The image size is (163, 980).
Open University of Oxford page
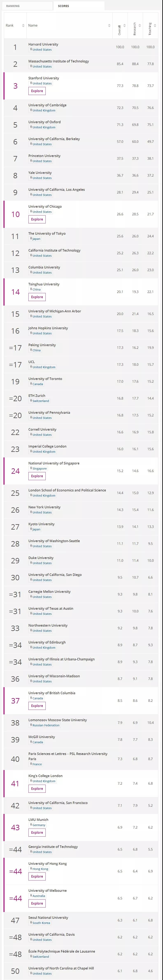point(44,122)
